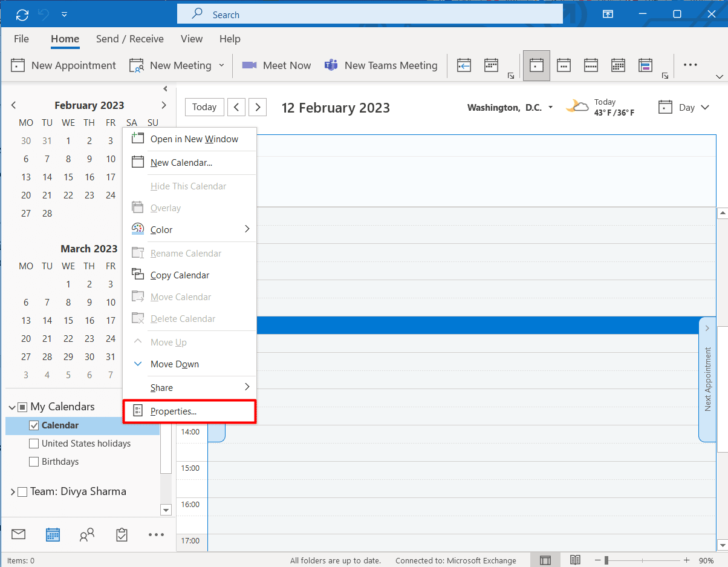728x567 pixels.
Task: Click the zoom slider in status bar
Action: click(x=606, y=560)
